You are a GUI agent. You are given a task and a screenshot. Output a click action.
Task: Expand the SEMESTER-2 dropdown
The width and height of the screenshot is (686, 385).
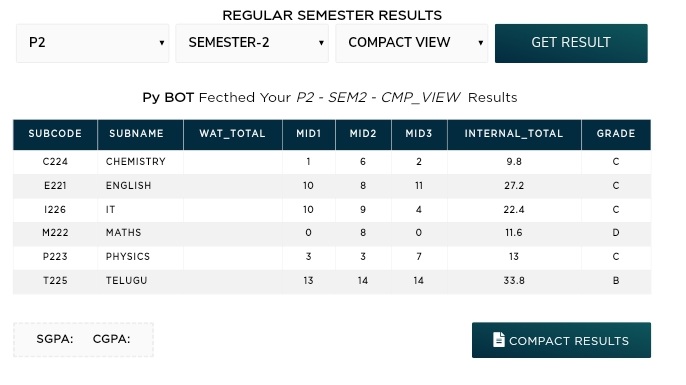(252, 43)
